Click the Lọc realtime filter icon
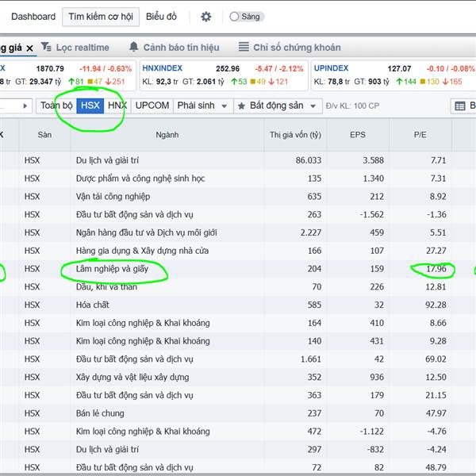The width and height of the screenshot is (476, 476). 47,48
